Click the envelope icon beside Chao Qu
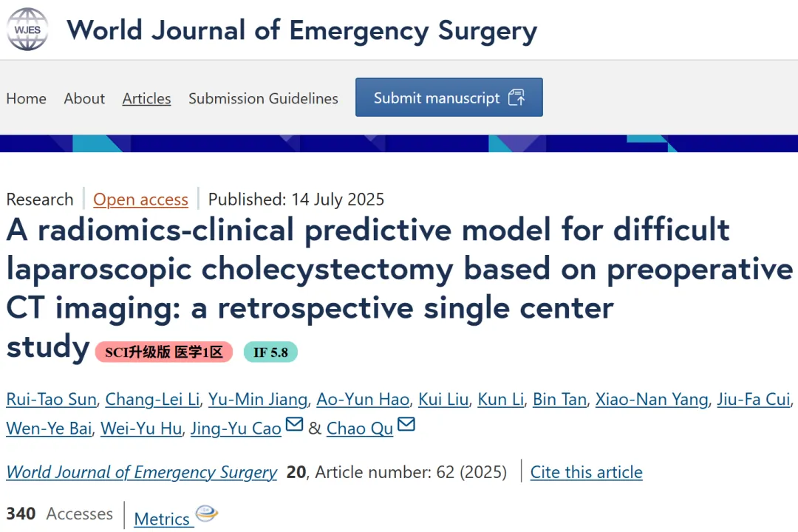Image resolution: width=798 pixels, height=532 pixels. (x=406, y=423)
